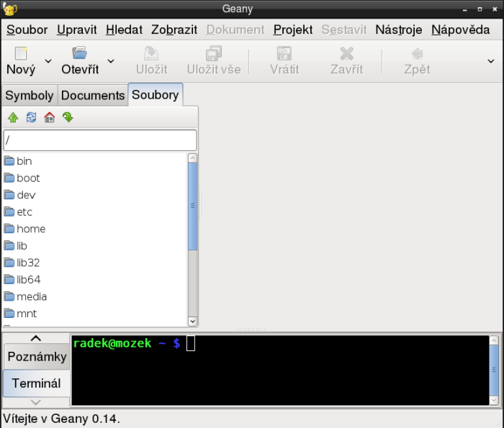Viewport: 504px width, 428px height.
Task: Jump to home directory in file browser
Action: tap(50, 118)
